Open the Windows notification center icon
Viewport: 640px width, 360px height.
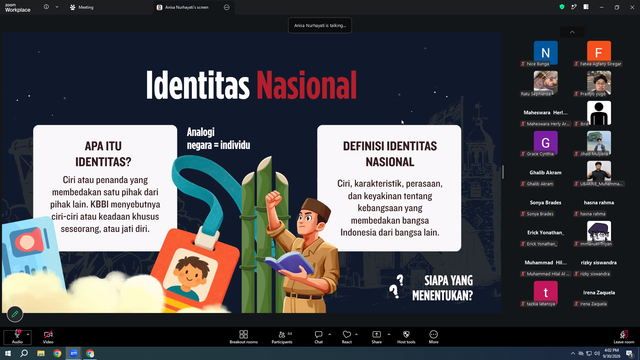(629, 353)
